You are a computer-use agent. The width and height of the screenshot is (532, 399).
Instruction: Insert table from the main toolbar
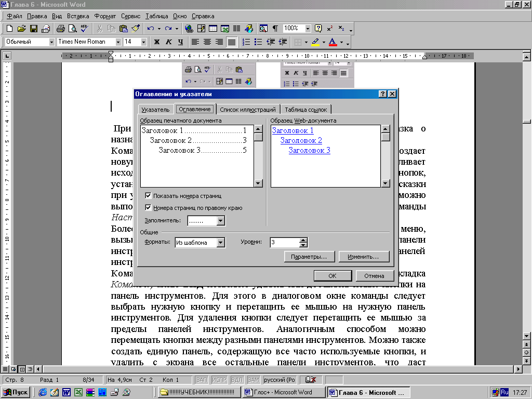tap(213, 29)
